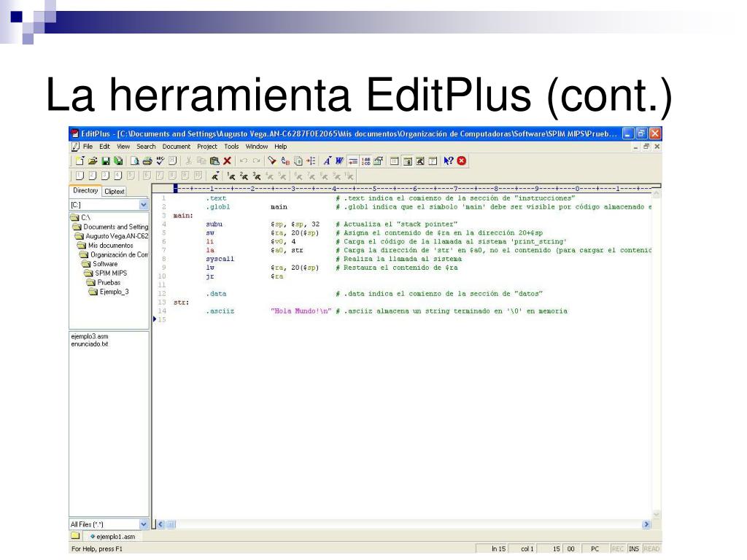Click the red circle close icon in toolbar

pos(461,161)
